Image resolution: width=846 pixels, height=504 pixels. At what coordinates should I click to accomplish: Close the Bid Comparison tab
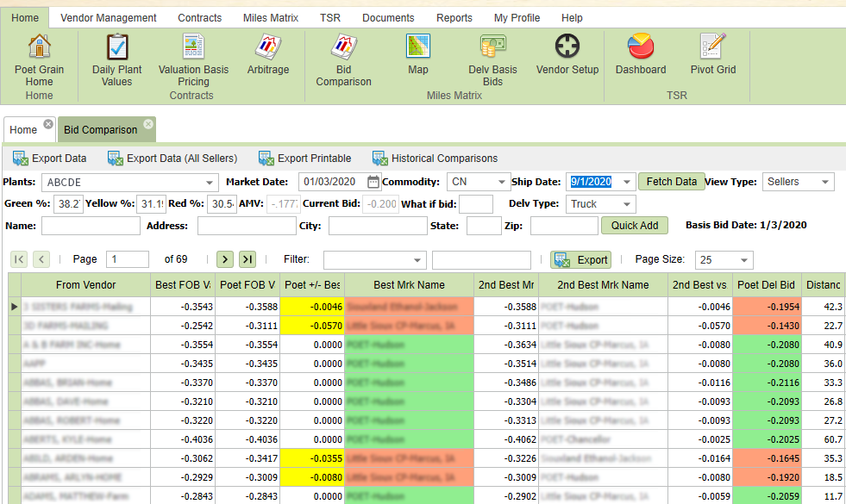click(147, 124)
